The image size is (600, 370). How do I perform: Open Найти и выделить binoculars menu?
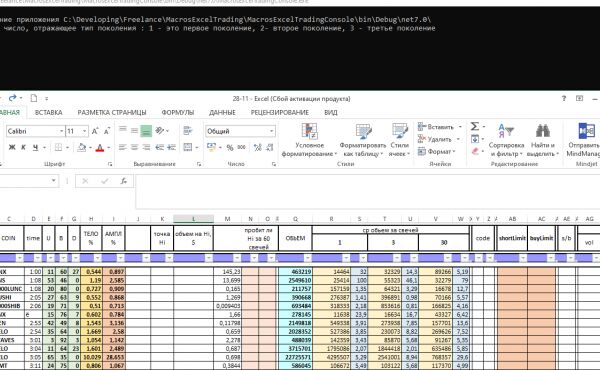coord(543,140)
